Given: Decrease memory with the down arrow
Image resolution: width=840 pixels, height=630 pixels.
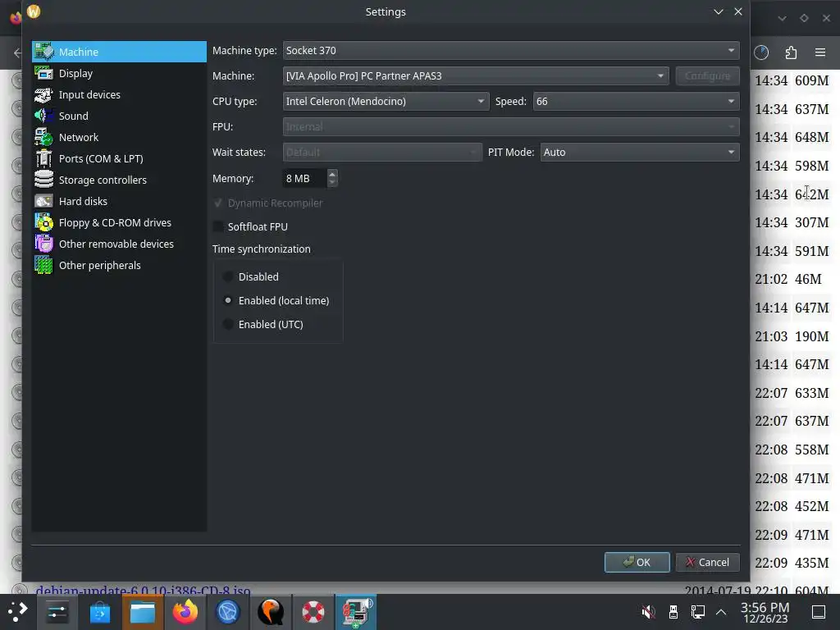Looking at the screenshot, I should point(332,183).
